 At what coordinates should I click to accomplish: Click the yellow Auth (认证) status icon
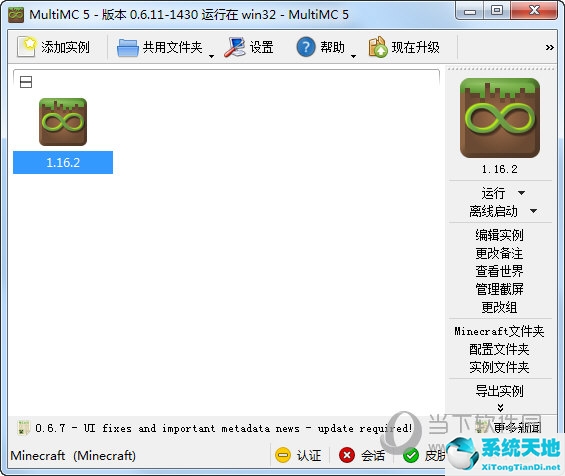(x=283, y=455)
